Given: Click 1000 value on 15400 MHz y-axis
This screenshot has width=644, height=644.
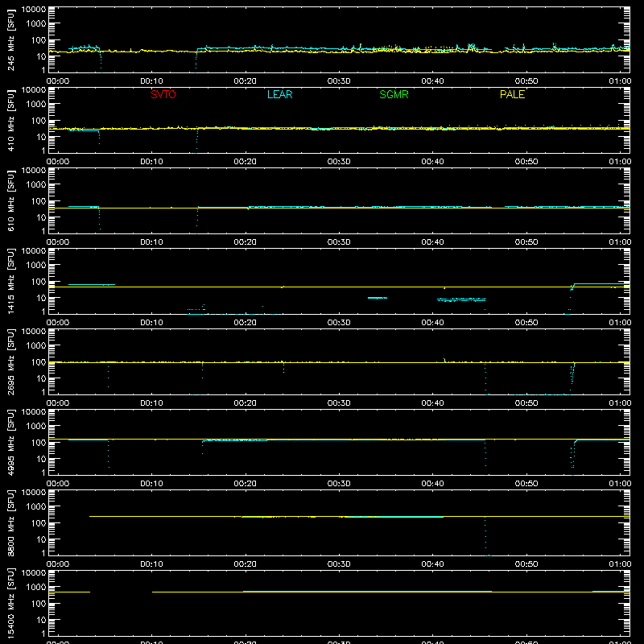Looking at the screenshot, I should coord(36,588).
